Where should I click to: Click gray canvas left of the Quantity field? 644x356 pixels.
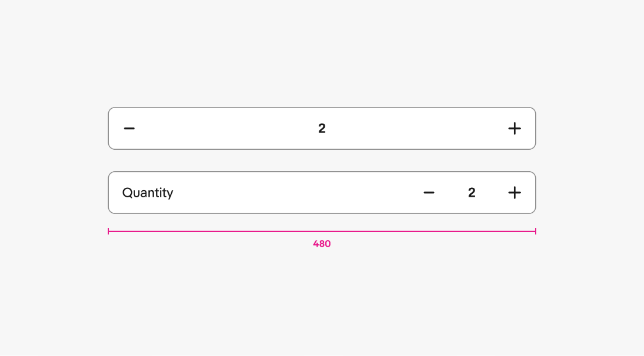[x=54, y=193]
